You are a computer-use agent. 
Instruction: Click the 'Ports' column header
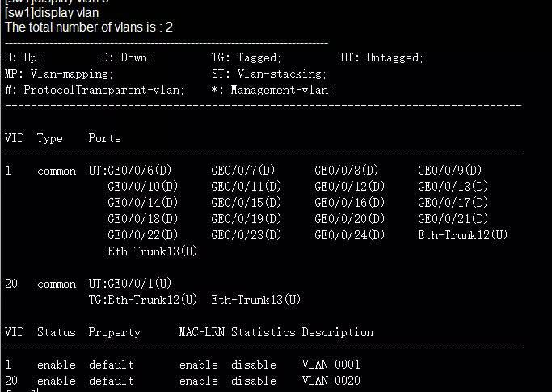104,138
